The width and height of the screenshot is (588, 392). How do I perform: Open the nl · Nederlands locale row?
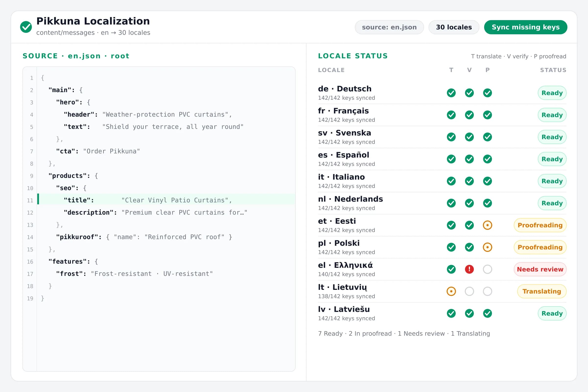(442, 203)
